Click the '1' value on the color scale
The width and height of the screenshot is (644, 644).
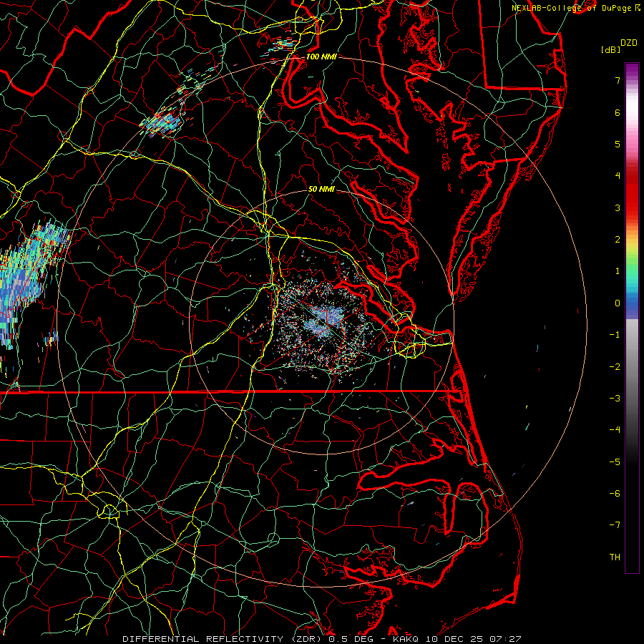point(618,271)
